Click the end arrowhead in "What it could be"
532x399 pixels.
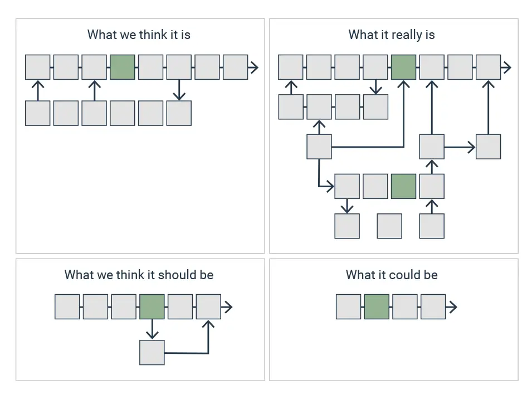pos(453,307)
